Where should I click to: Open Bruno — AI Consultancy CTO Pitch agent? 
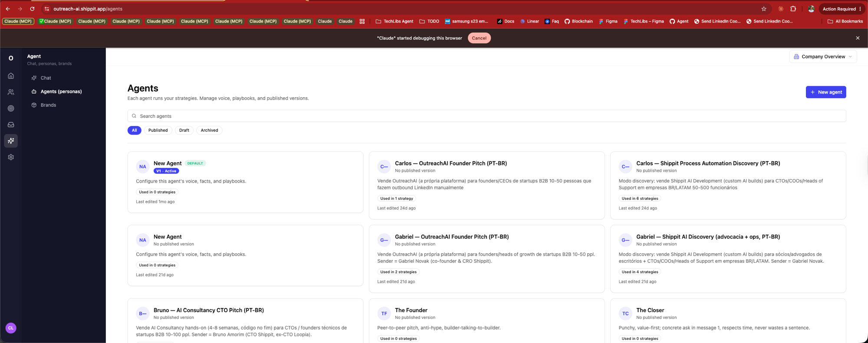209,310
